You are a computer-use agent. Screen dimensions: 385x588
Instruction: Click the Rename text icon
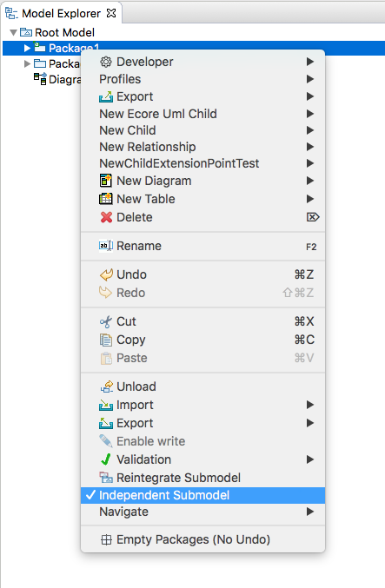106,246
